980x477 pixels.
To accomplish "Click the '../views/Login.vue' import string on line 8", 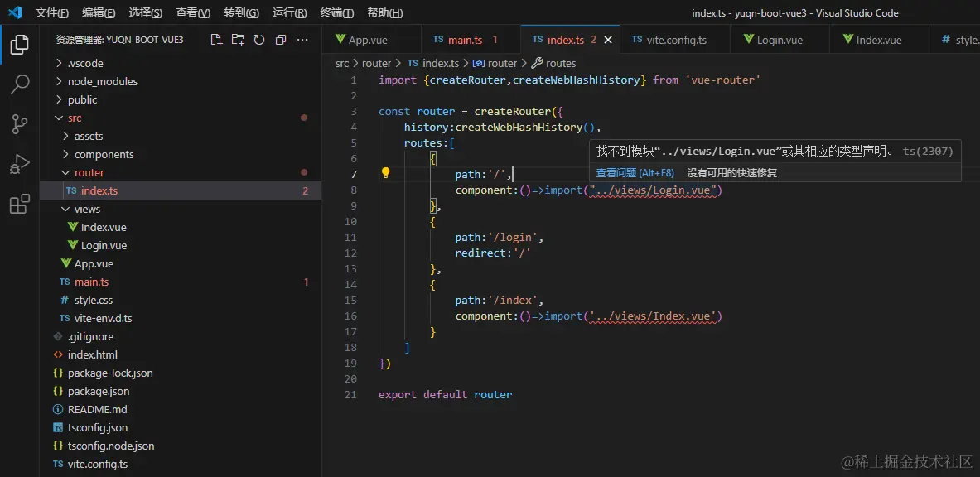I will tap(653, 190).
